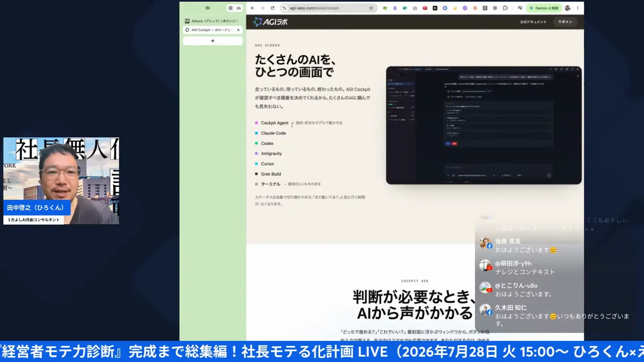Click the ONE SCREEN section label
This screenshot has height=362, width=644.
click(x=267, y=45)
